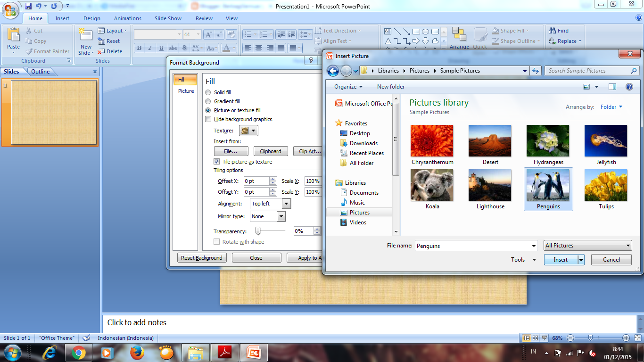Click the refresh icon beside address bar
This screenshot has width=644, height=362.
535,71
